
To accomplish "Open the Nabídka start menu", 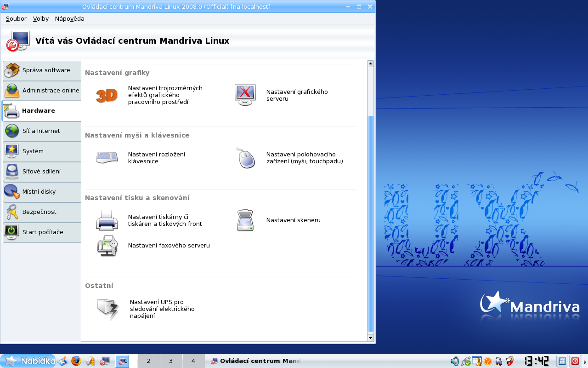I will [x=28, y=361].
